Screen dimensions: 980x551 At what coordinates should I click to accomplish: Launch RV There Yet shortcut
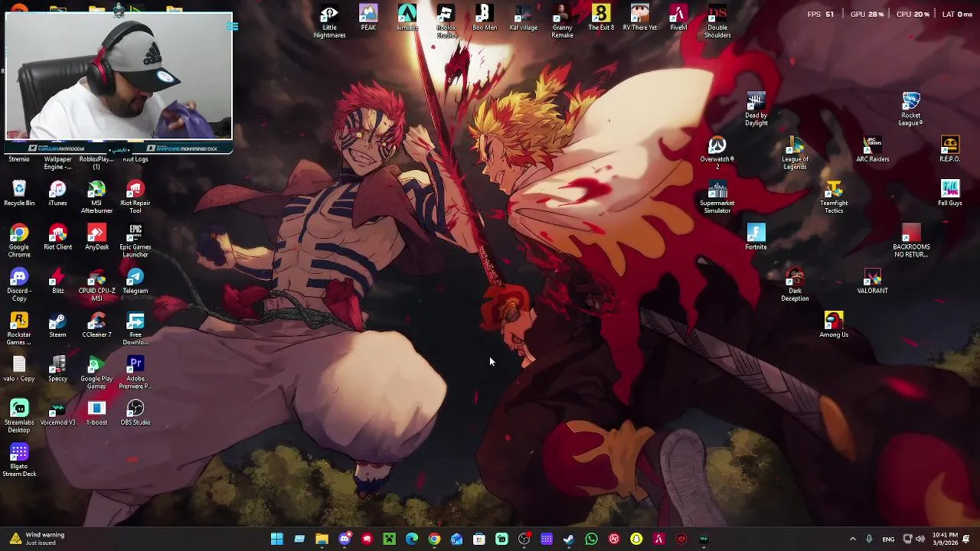click(x=640, y=17)
